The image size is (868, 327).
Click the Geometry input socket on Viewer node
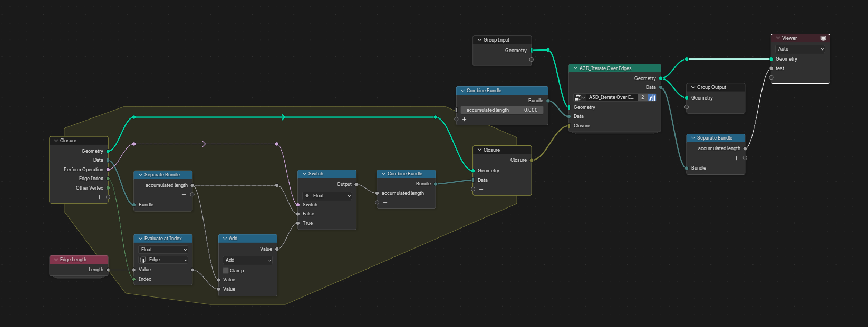pyautogui.click(x=771, y=59)
